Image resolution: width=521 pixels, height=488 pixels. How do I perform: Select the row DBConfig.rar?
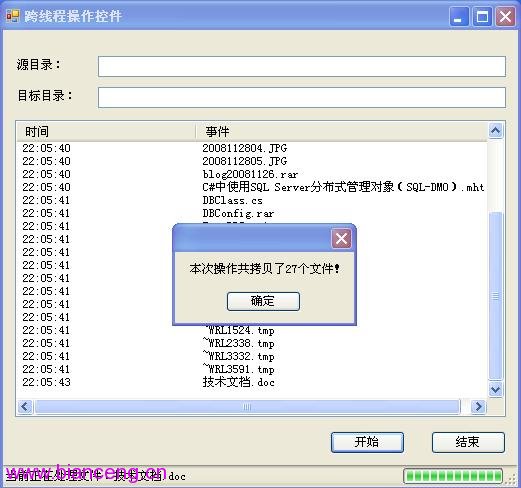(x=252, y=213)
